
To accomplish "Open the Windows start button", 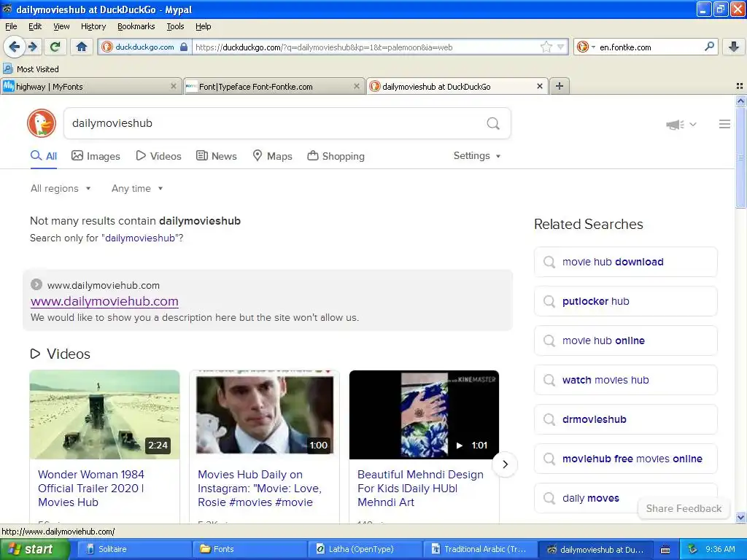I will tap(35, 549).
